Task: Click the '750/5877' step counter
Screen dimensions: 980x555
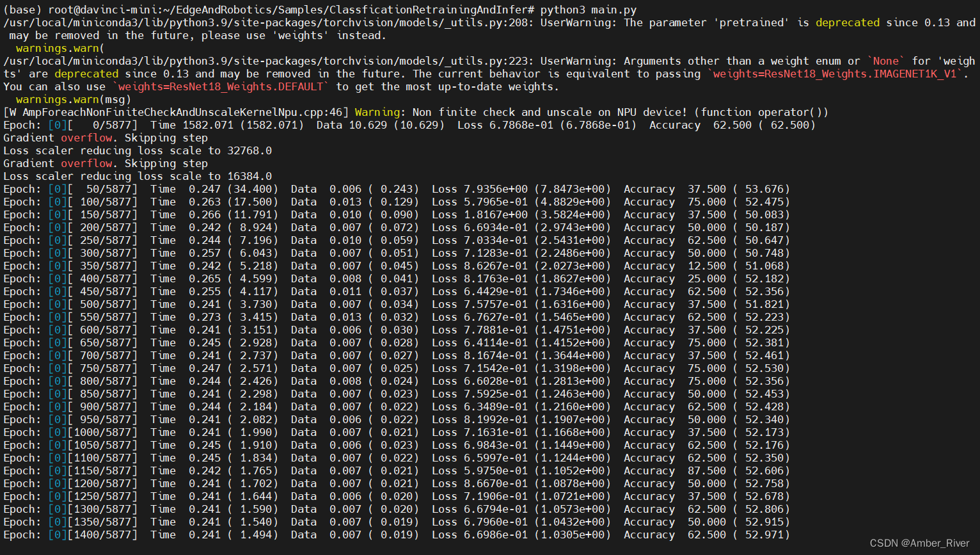Action: 106,368
